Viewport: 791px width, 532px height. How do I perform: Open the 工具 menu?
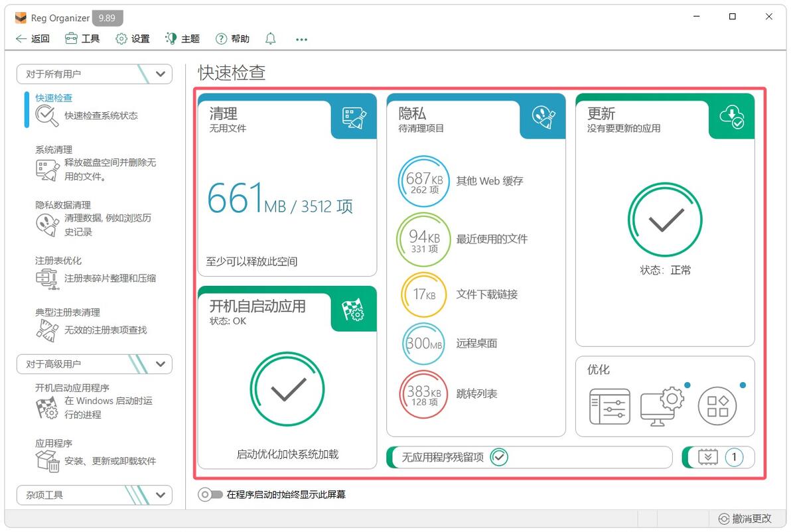click(x=83, y=39)
